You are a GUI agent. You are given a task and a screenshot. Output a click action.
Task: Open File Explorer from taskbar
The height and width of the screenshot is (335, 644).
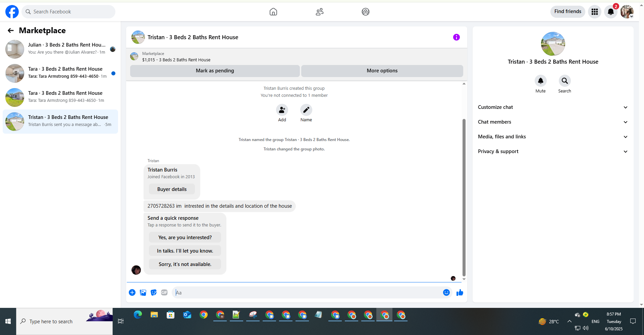point(154,315)
